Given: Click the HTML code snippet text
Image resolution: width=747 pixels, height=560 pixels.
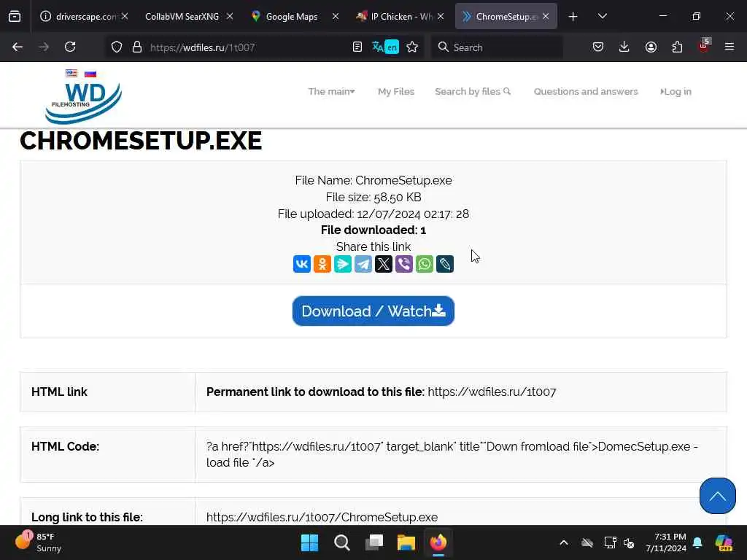Looking at the screenshot, I should (x=452, y=454).
